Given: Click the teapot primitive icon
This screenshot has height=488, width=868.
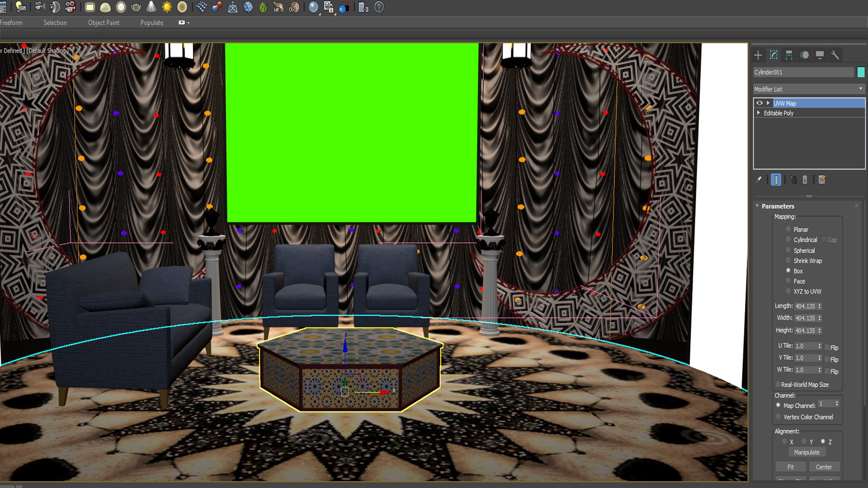Looking at the screenshot, I should click(136, 7).
